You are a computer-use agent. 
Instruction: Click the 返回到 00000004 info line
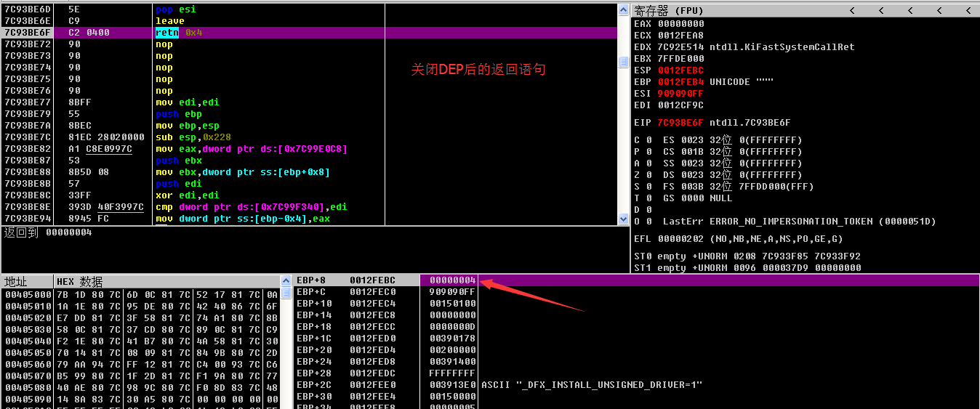48,232
